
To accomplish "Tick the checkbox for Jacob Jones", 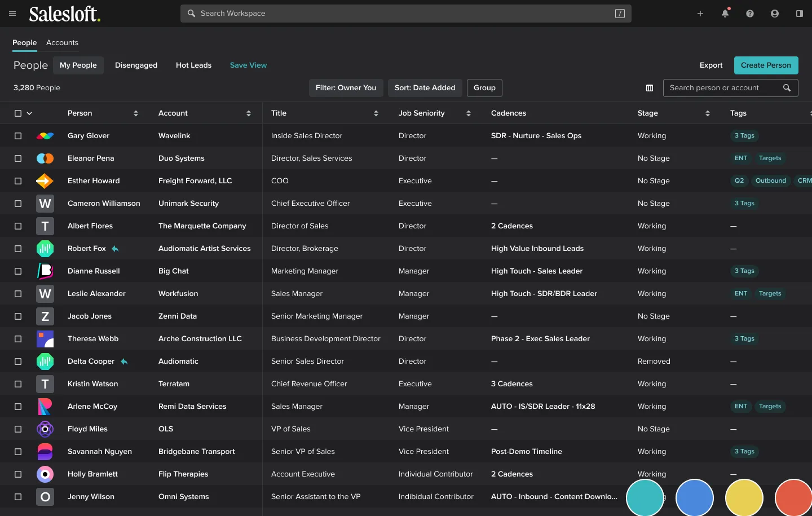I will [18, 316].
